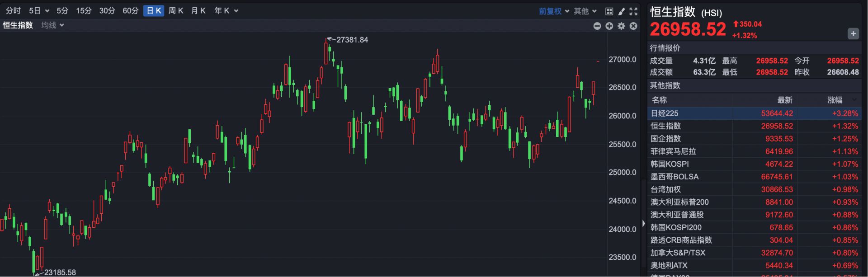Expand the 其他 dropdown menu
The width and height of the screenshot is (868, 277).
pos(585,11)
